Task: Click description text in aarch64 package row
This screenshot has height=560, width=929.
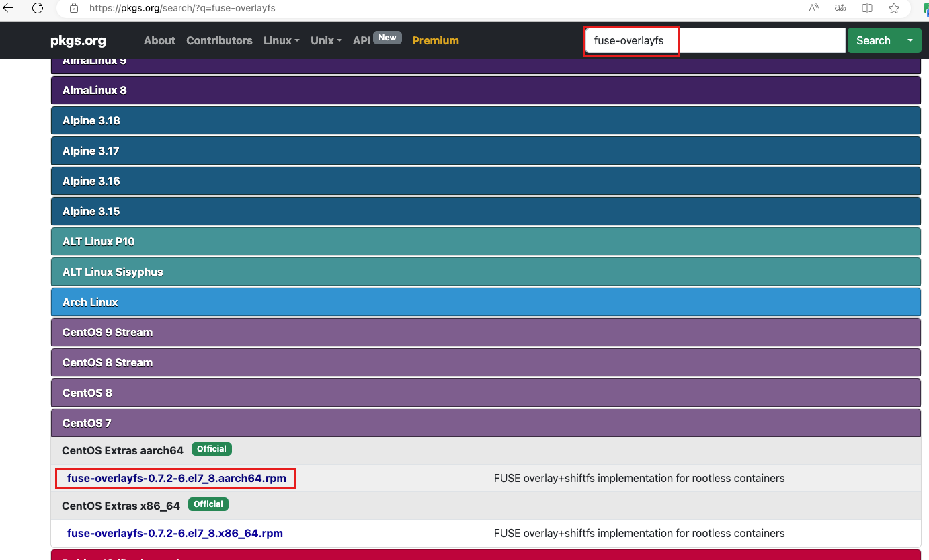Action: click(639, 479)
